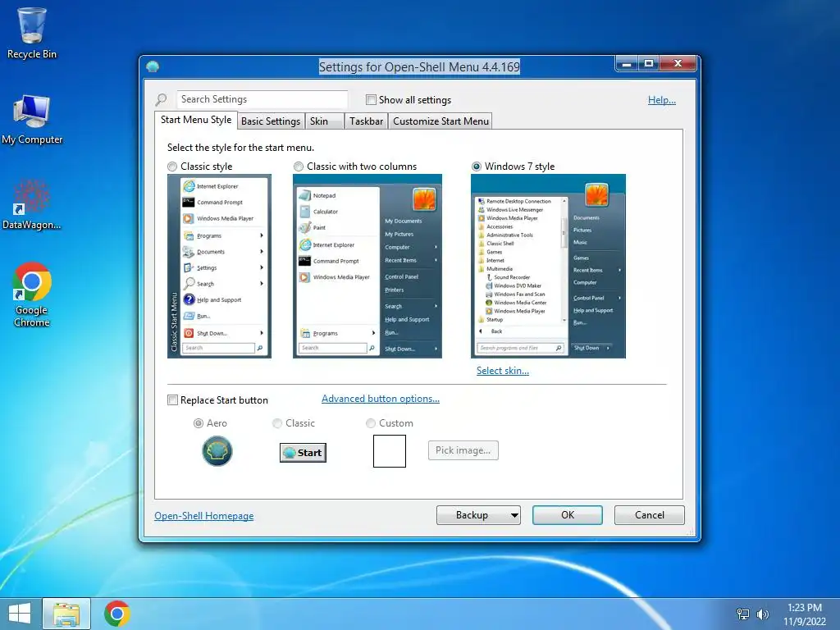Choose the Classic button radio option

pos(277,423)
